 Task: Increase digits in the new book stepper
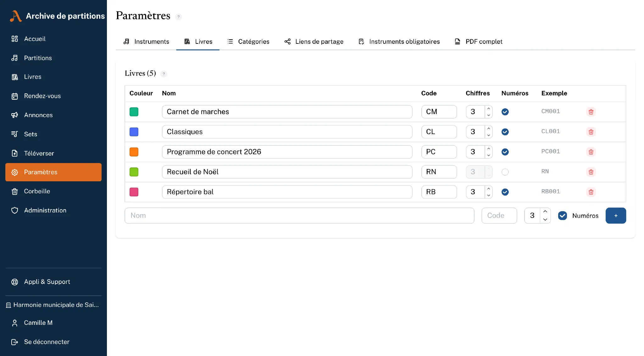[545, 212]
